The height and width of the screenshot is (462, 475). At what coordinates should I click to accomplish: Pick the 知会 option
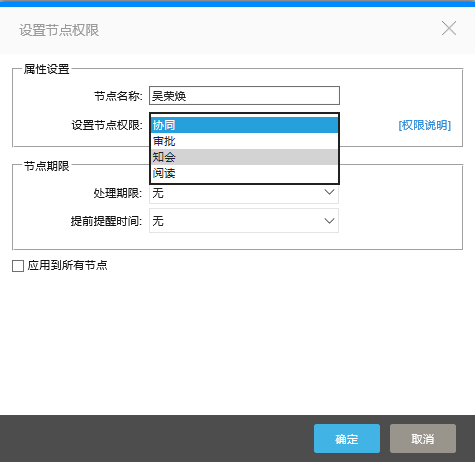(x=244, y=157)
